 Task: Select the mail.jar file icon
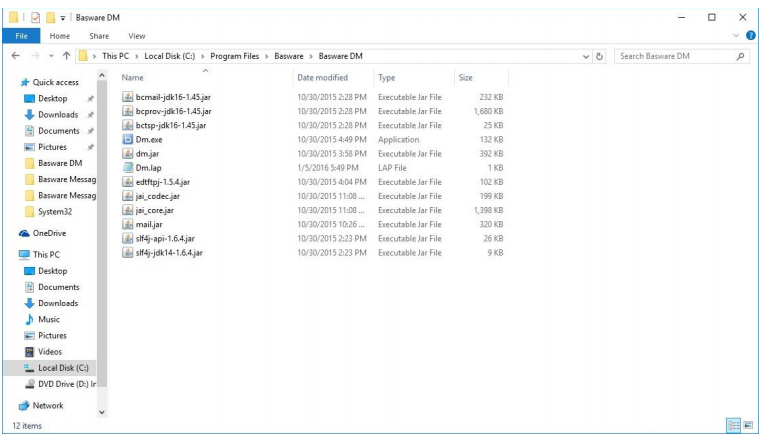pyautogui.click(x=127, y=224)
